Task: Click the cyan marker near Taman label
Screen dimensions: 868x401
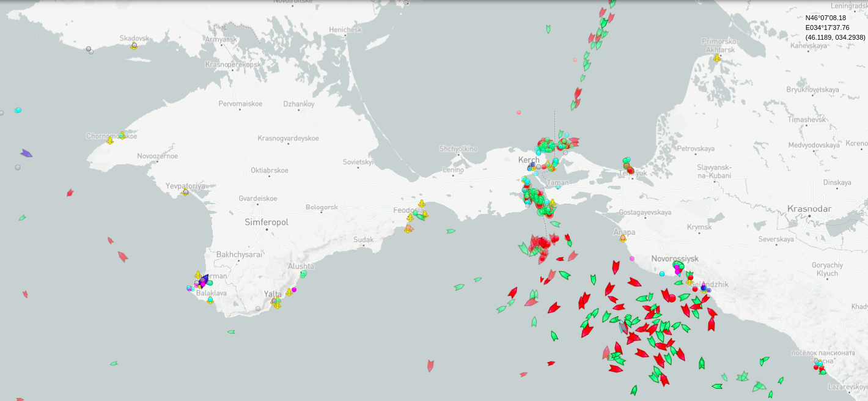Action: coord(557,187)
